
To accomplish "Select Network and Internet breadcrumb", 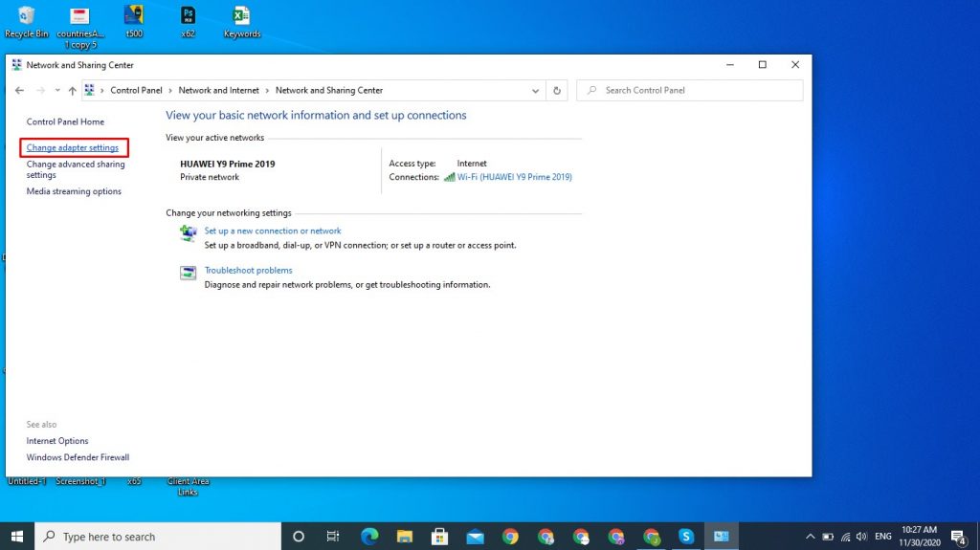I will 218,91.
